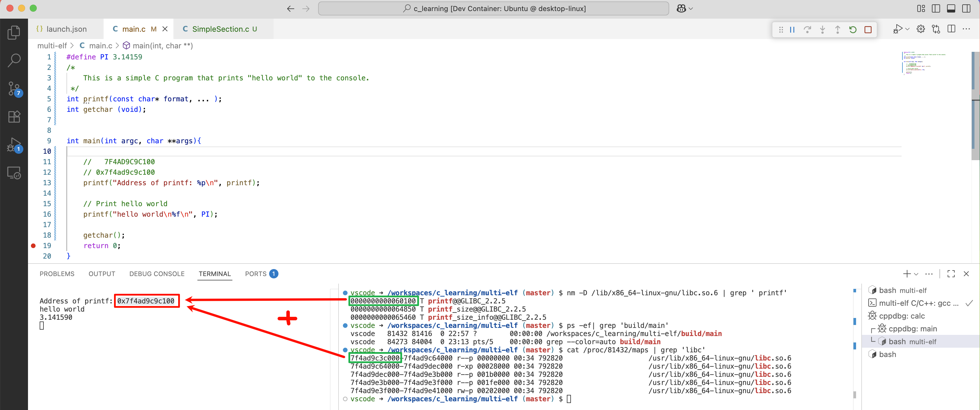The image size is (980, 410).
Task: Select the cppdbg: calc terminal entry
Action: click(x=901, y=316)
